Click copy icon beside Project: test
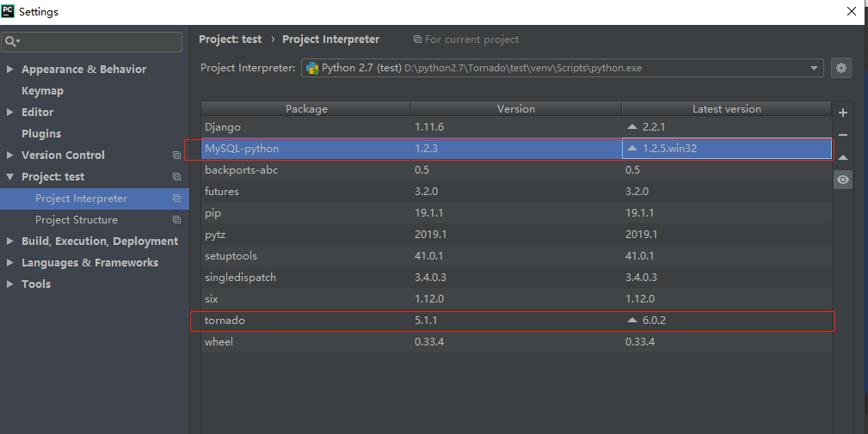The width and height of the screenshot is (868, 434). [176, 177]
